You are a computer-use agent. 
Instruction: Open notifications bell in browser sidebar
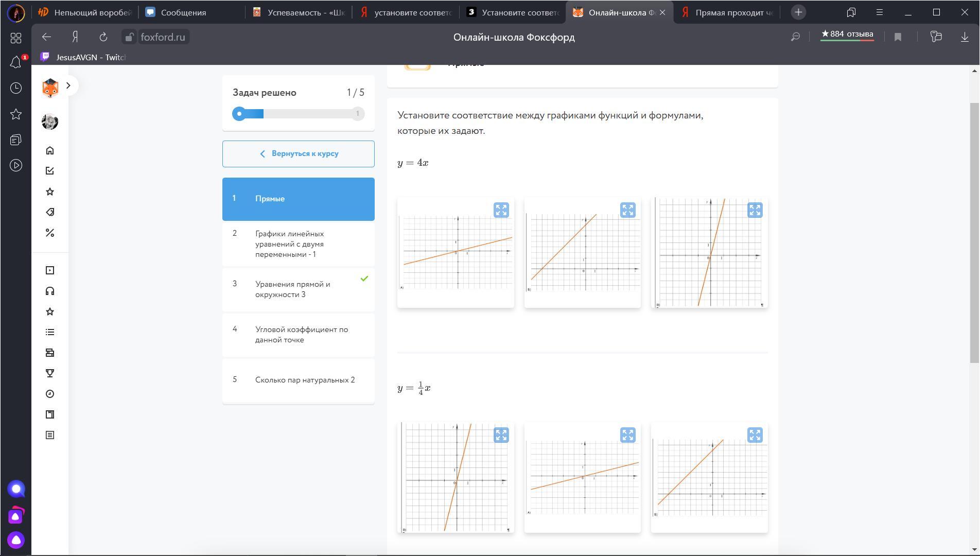(16, 62)
